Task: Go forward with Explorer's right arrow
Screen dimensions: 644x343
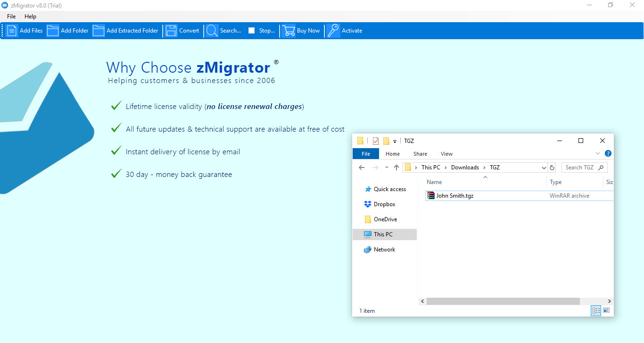Action: click(x=376, y=167)
